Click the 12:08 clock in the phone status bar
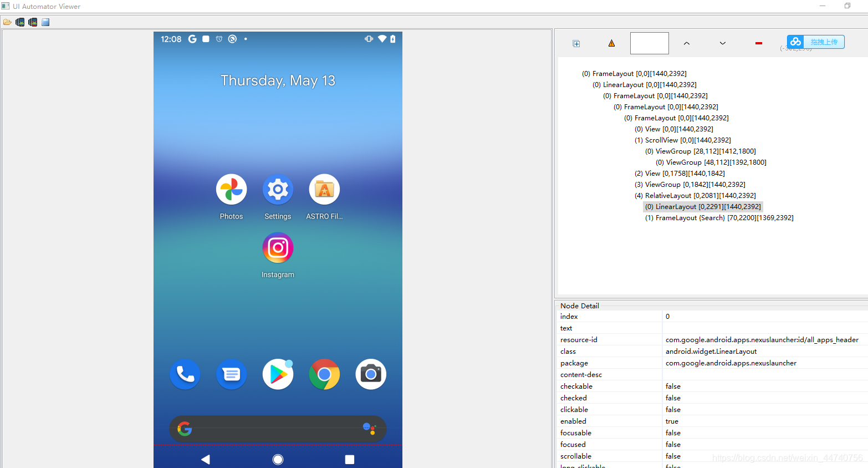The image size is (868, 468). [171, 39]
